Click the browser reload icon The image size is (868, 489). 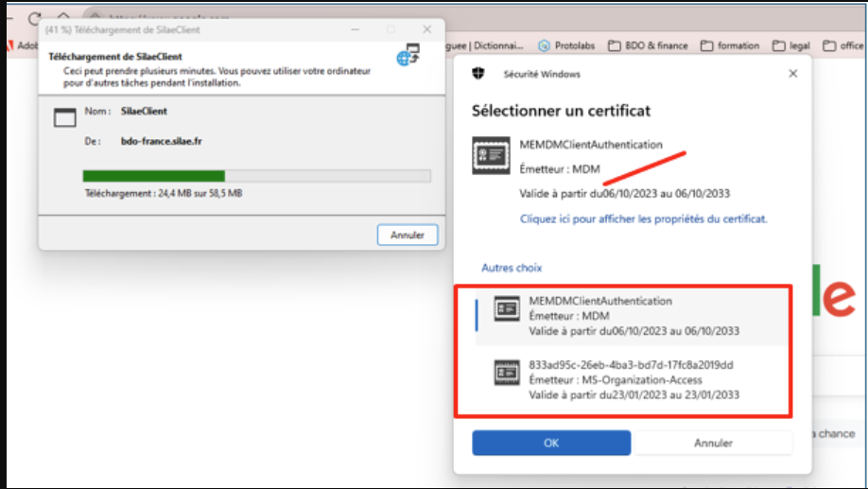pos(35,18)
